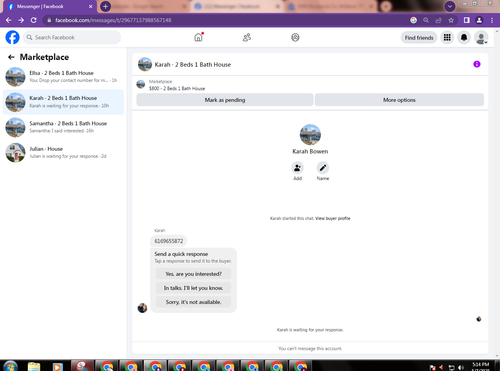Click Karah Bowen's profile picture
500x371 pixels.
(x=310, y=135)
